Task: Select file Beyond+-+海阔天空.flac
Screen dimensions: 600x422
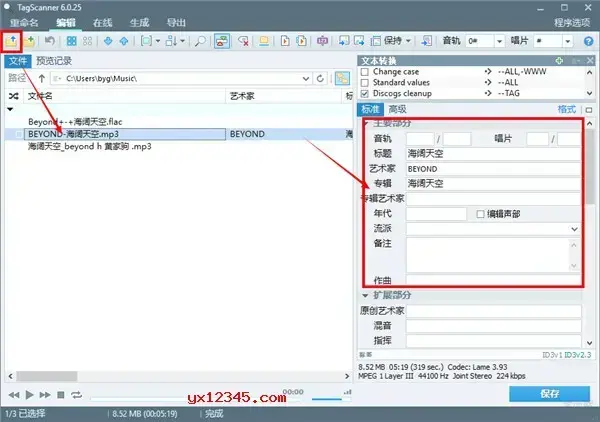Action: pos(75,122)
